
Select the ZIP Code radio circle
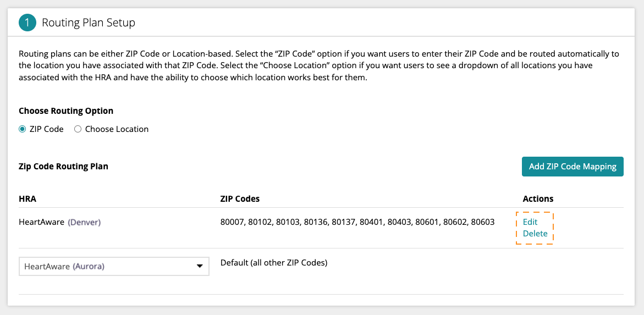(22, 129)
